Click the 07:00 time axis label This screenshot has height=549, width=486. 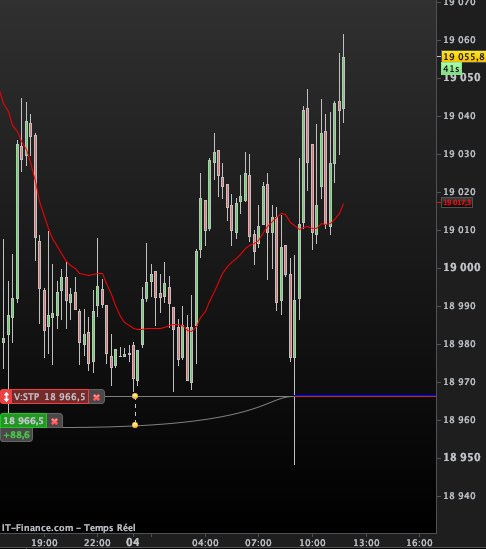click(x=258, y=543)
